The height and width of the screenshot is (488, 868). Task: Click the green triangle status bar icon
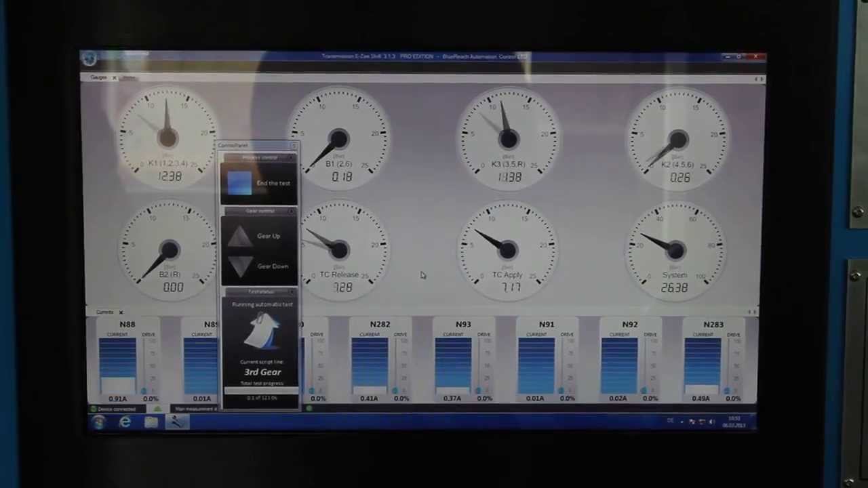click(157, 409)
